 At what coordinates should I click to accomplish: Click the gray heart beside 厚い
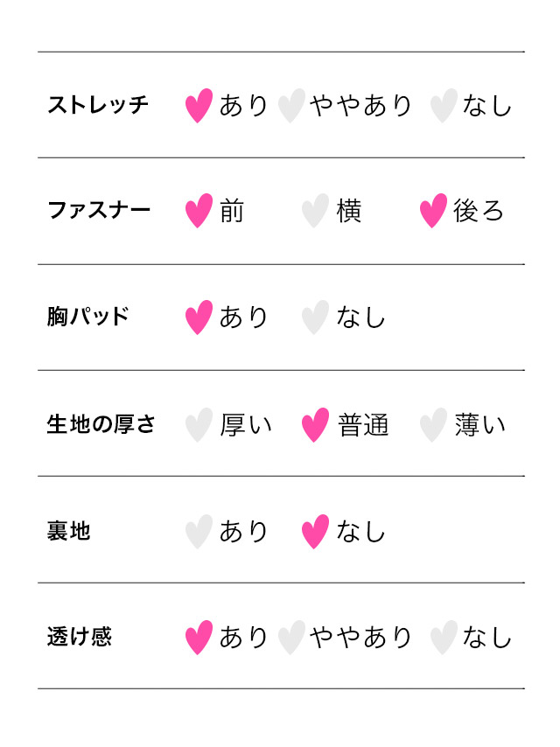click(x=199, y=425)
